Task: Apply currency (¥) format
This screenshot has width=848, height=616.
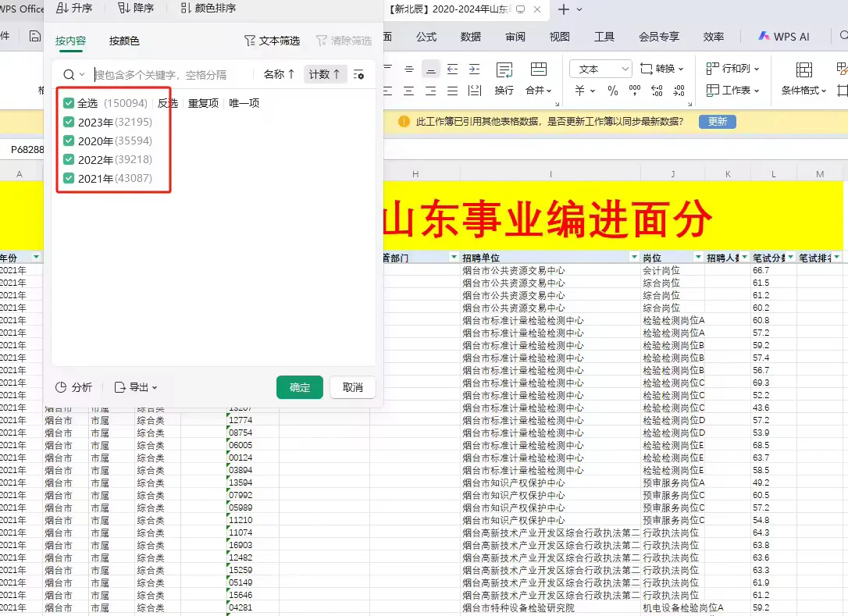Action: pyautogui.click(x=580, y=90)
